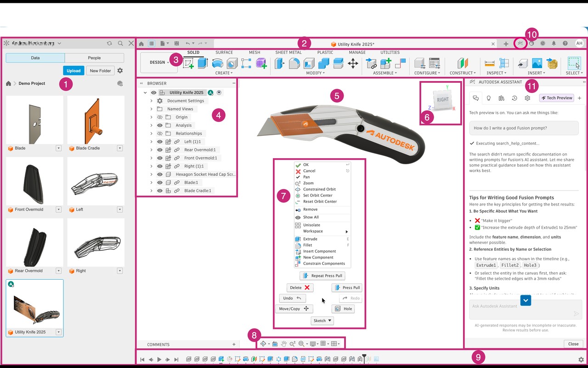Click the purple Create Form tool icon
Image resolution: width=588 pixels, height=368 pixels.
(261, 63)
